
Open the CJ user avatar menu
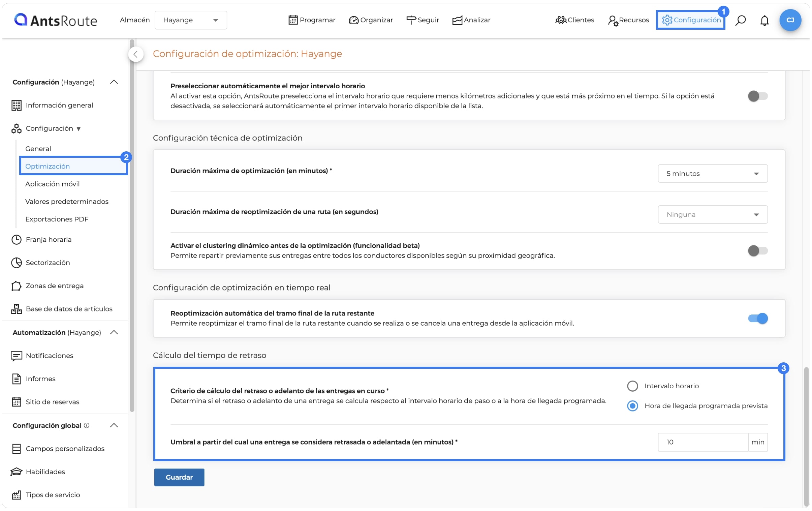(790, 20)
